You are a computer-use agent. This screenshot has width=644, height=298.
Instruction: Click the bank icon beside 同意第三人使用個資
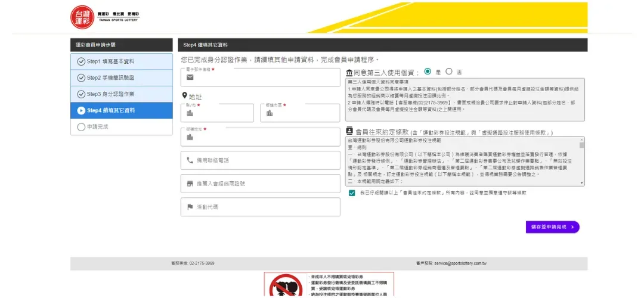pos(349,72)
